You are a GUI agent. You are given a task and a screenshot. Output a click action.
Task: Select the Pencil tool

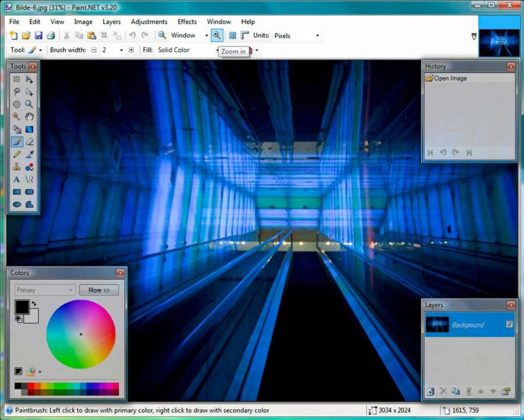tap(17, 154)
